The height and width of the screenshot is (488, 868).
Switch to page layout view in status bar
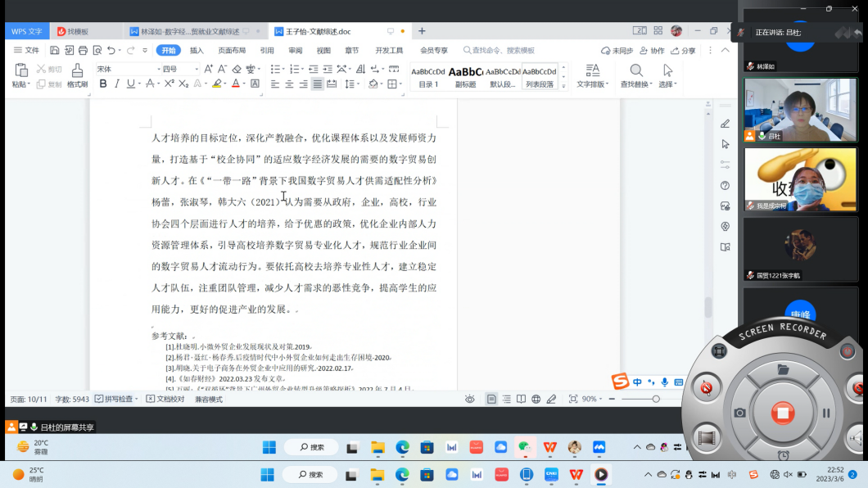click(x=491, y=399)
